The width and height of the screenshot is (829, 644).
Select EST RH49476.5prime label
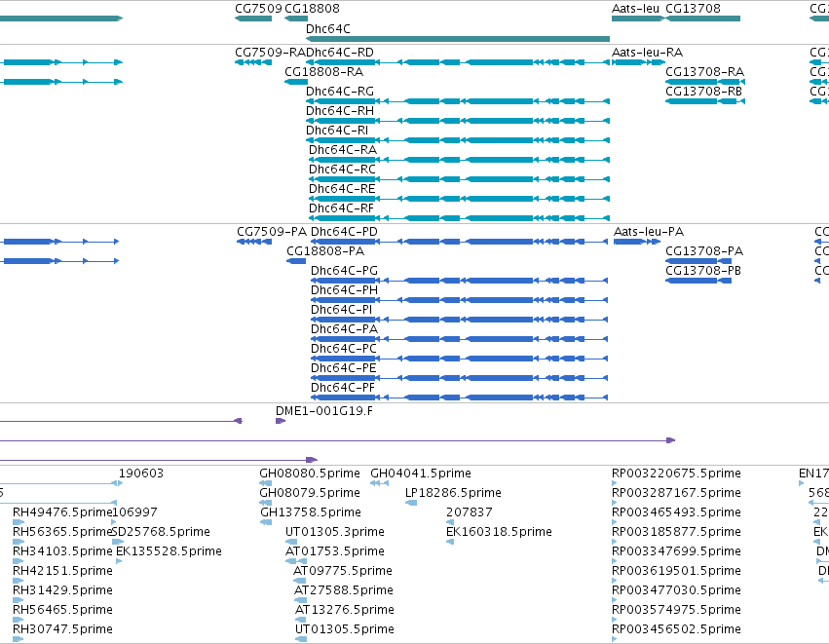tap(62, 512)
